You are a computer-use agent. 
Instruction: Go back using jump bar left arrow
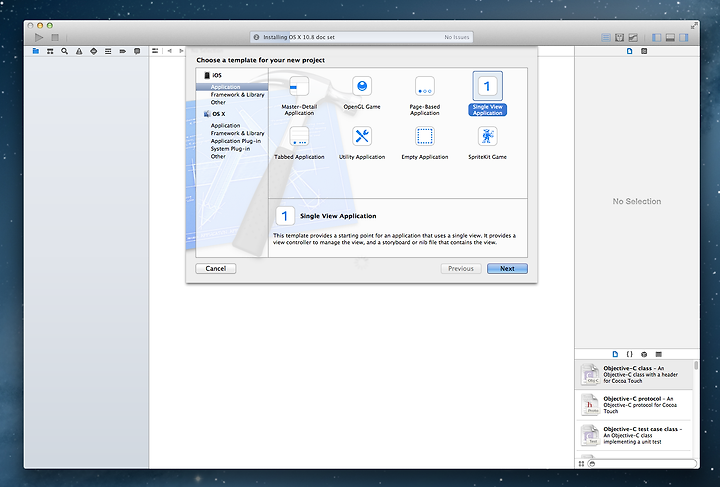coord(169,50)
